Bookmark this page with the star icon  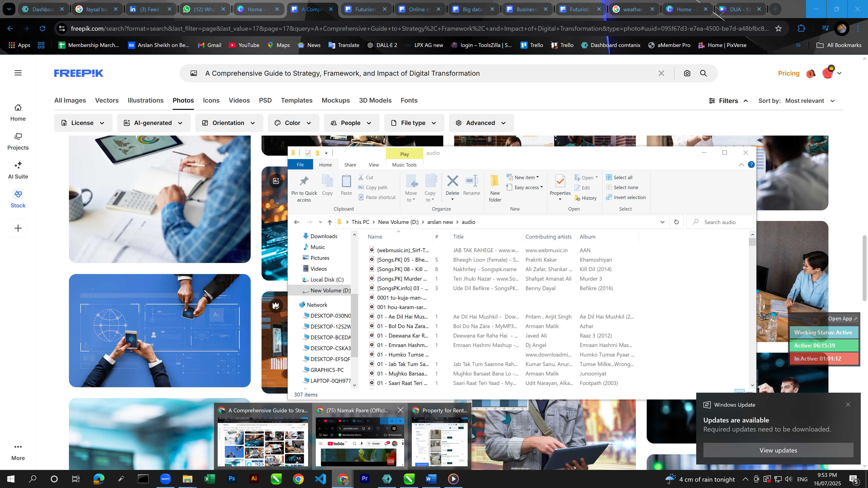click(x=778, y=29)
